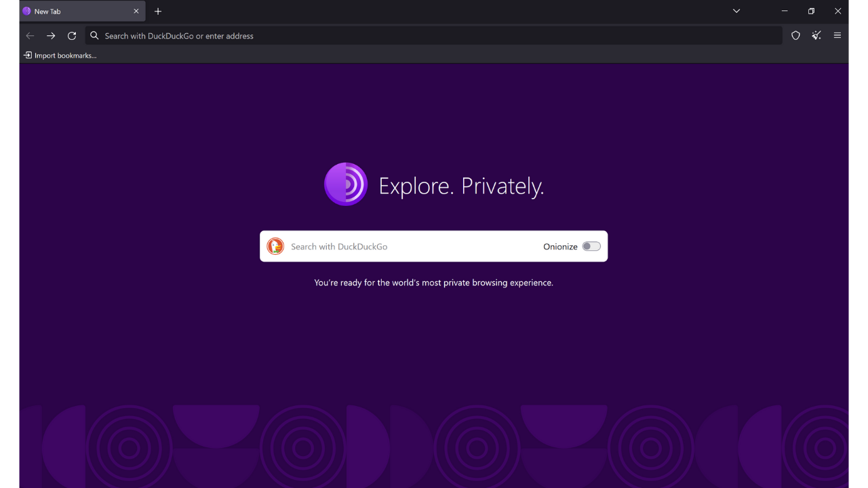Close the New Tab tab

136,11
